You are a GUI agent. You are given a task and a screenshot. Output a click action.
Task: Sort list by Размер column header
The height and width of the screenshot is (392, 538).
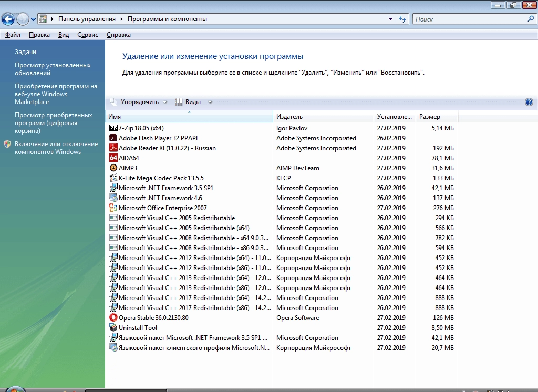[x=437, y=116]
